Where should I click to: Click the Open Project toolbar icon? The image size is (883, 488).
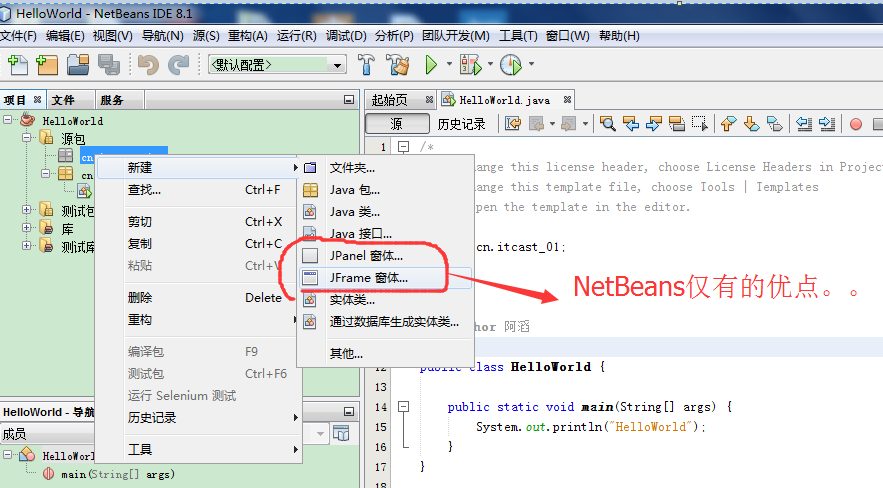click(x=78, y=65)
